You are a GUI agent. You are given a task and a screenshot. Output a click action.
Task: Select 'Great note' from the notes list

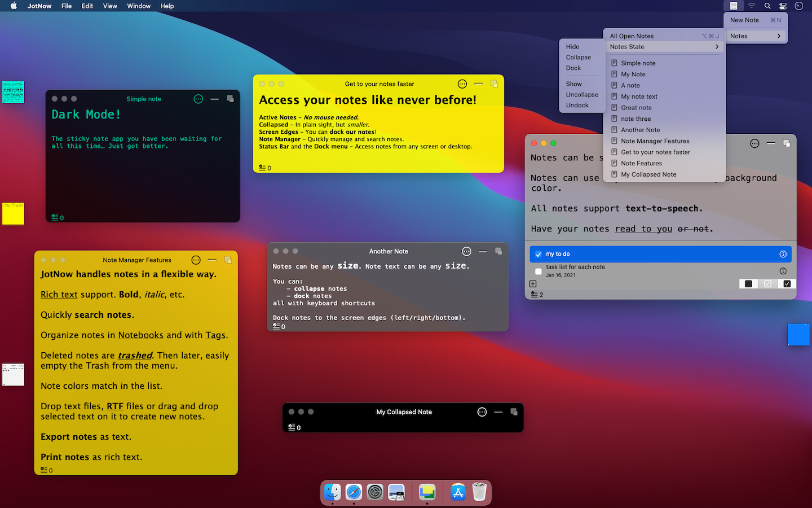tap(636, 108)
